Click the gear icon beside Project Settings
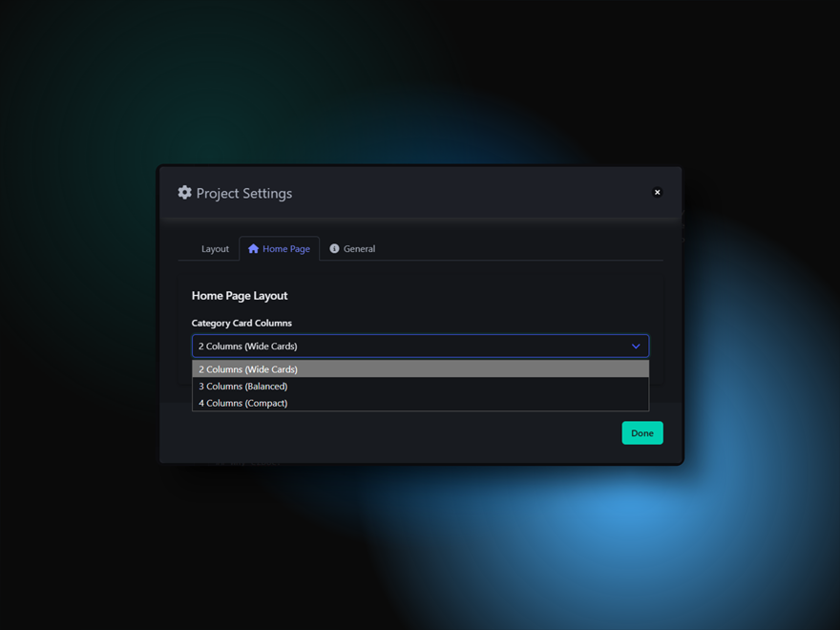Screen dimensions: 840x630 click(184, 193)
